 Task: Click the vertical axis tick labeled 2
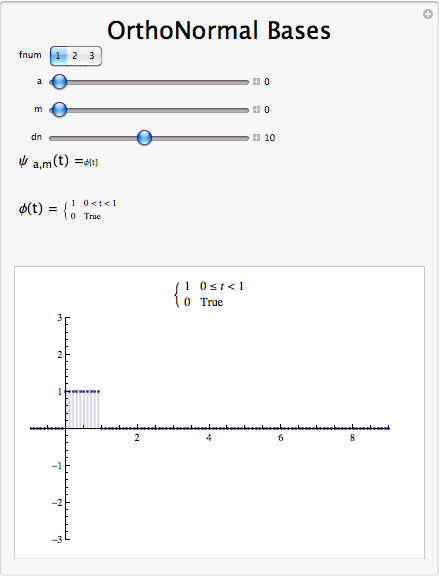(x=59, y=355)
